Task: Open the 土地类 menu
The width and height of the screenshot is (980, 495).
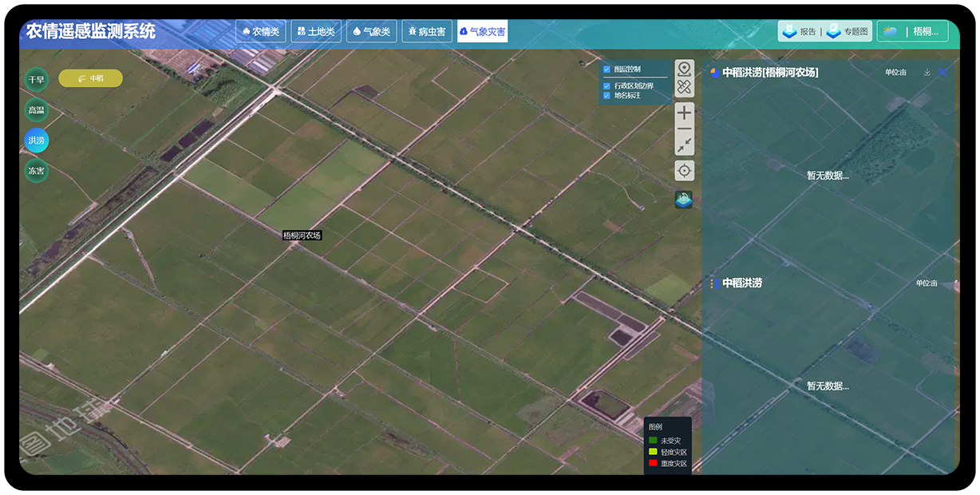Action: [316, 32]
